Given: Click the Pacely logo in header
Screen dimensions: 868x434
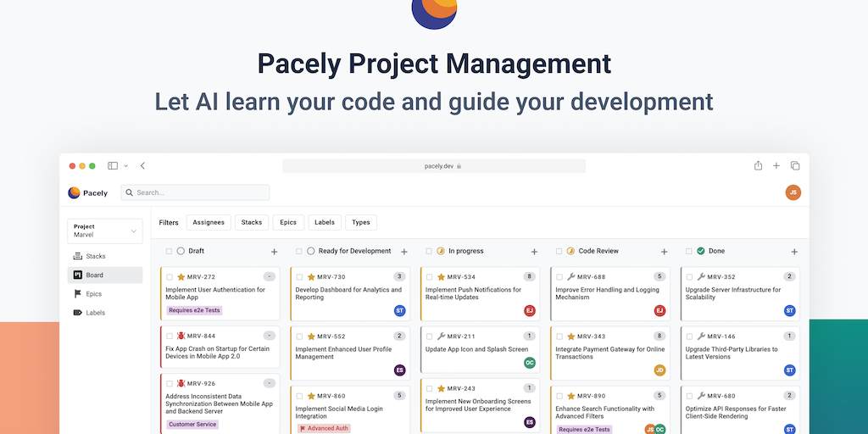Looking at the screenshot, I should tap(88, 192).
